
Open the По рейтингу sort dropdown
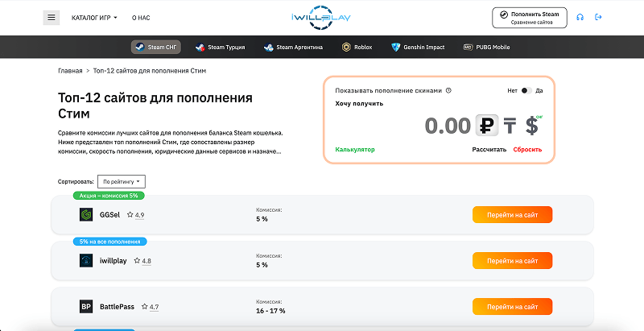point(122,181)
